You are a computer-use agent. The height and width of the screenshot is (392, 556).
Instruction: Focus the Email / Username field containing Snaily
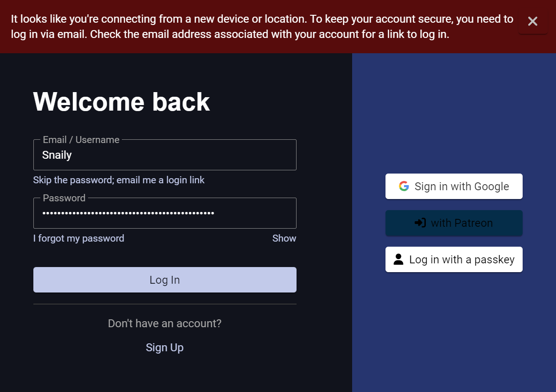(x=164, y=156)
